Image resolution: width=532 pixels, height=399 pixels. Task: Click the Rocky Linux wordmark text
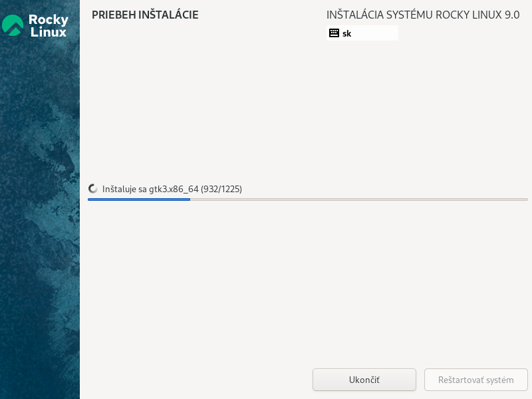pos(49,25)
